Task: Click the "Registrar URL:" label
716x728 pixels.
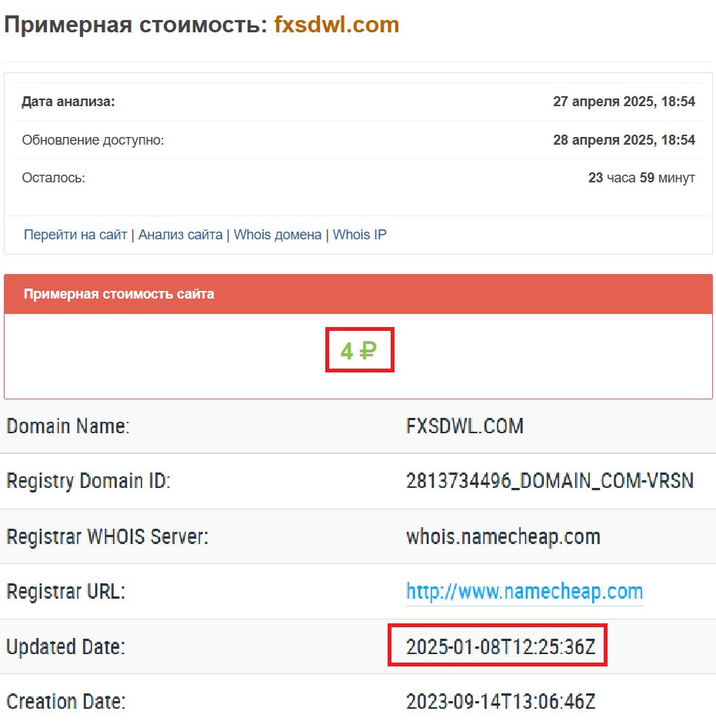Action: (x=65, y=592)
